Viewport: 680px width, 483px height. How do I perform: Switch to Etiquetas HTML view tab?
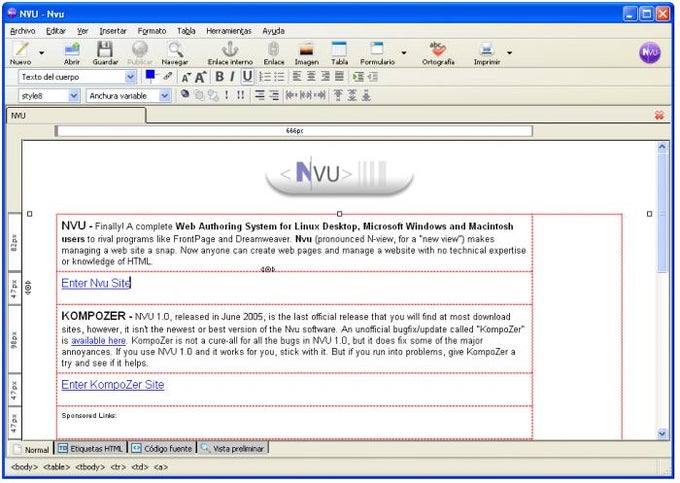coord(90,449)
